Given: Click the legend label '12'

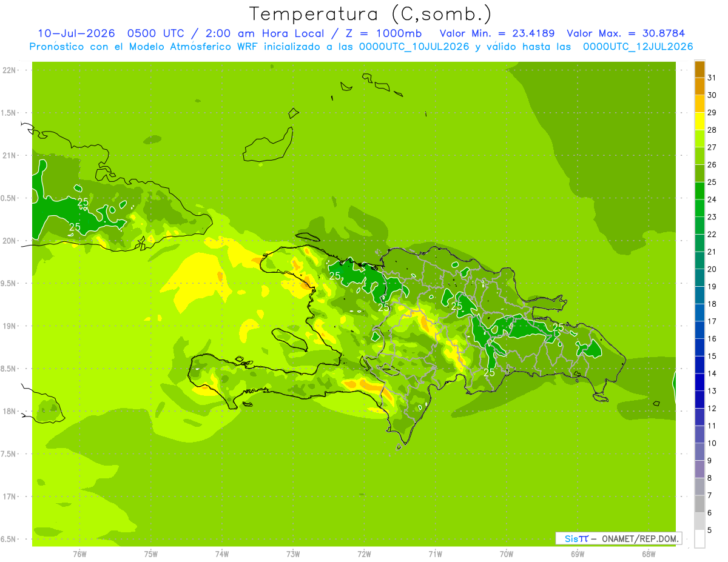Looking at the screenshot, I should [x=712, y=408].
